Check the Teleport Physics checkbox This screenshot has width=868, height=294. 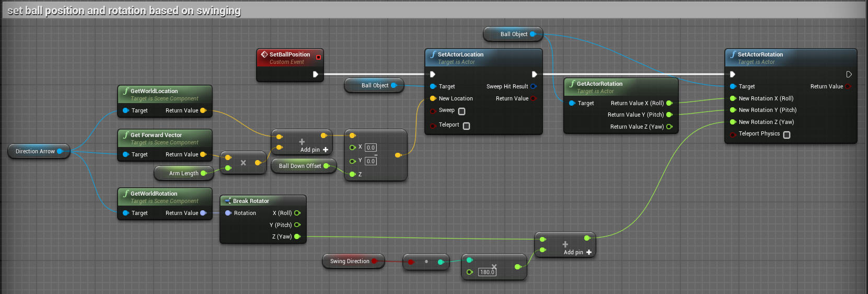(x=786, y=134)
